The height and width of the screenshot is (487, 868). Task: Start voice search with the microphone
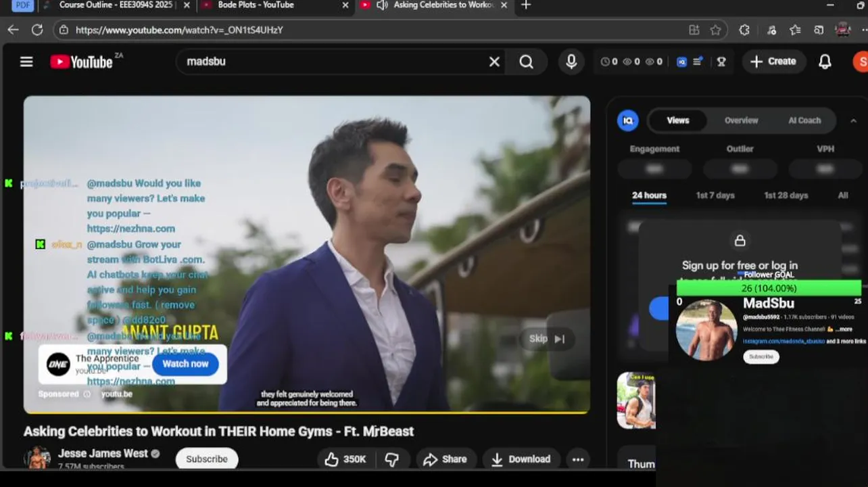[571, 62]
